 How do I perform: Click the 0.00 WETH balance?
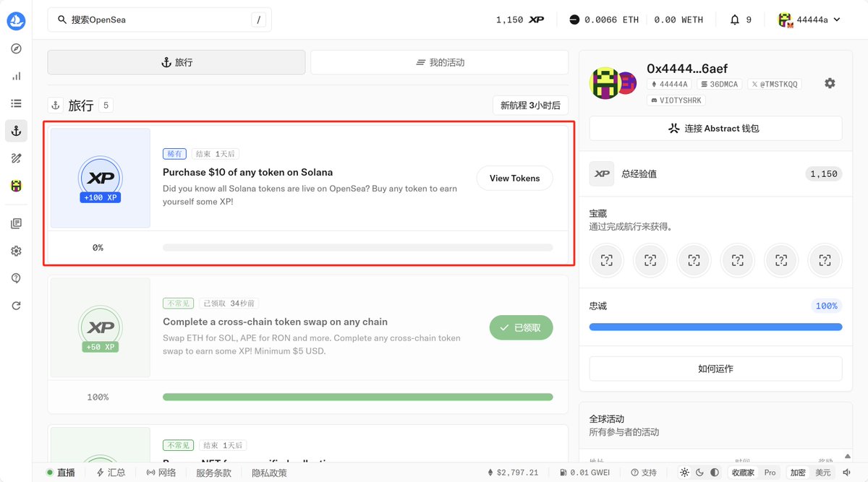678,20
